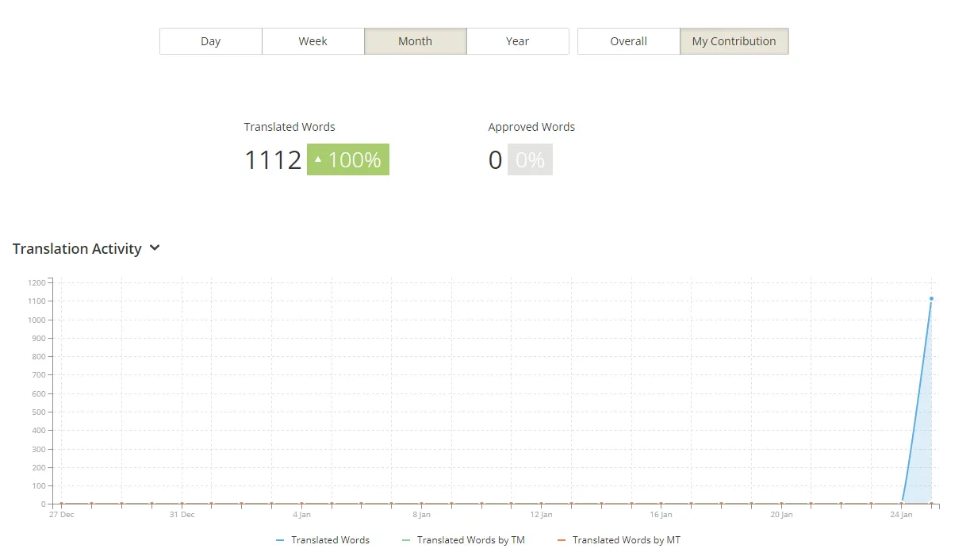The width and height of the screenshot is (970, 560).
Task: Click the 1112 translated words count
Action: (273, 160)
